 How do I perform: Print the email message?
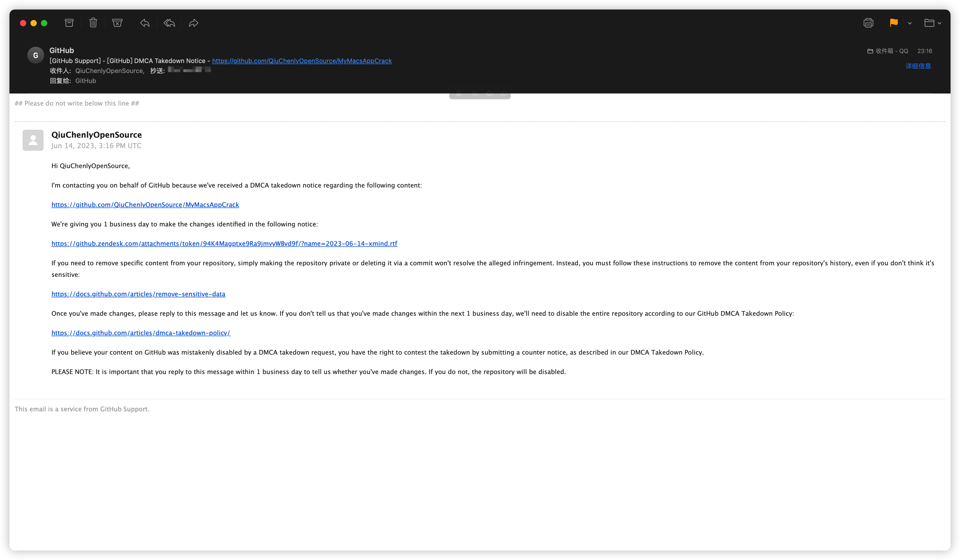coord(868,23)
